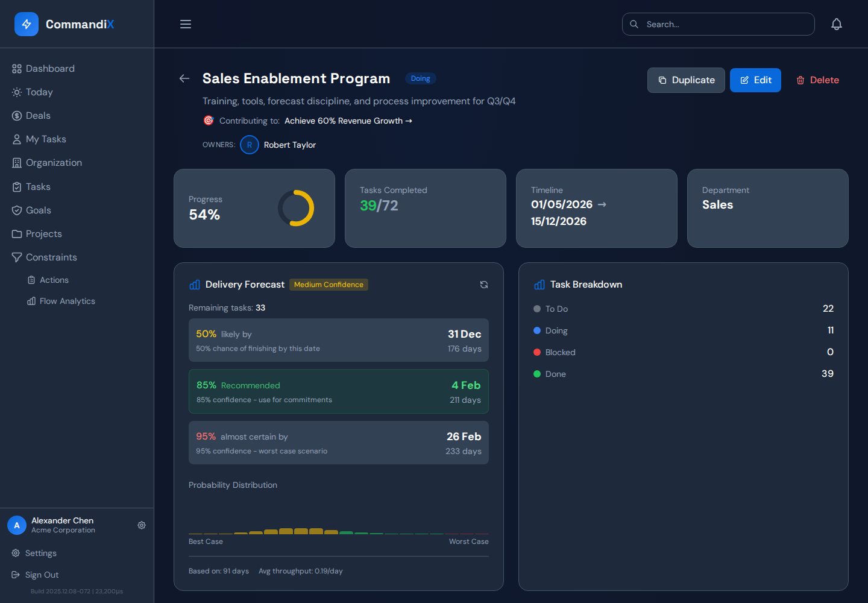Click the Delivery Forecast chart icon
868x603 pixels.
[195, 285]
